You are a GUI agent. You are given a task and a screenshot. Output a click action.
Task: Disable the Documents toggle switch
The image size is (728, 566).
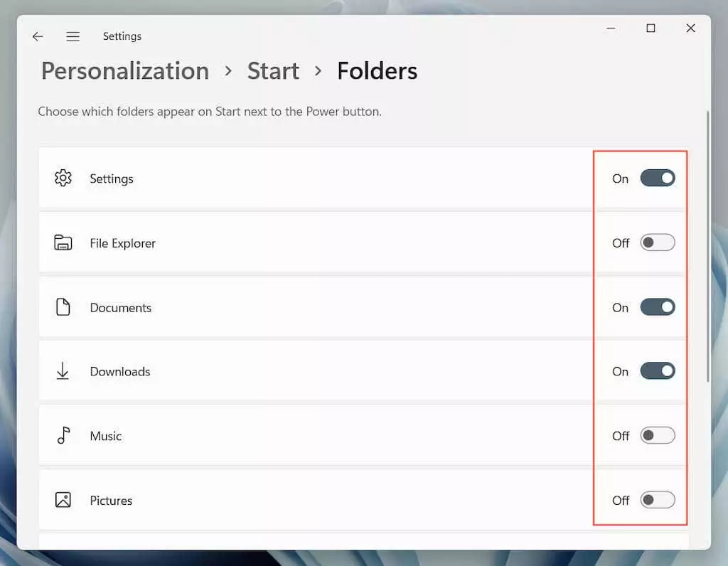[x=657, y=307]
